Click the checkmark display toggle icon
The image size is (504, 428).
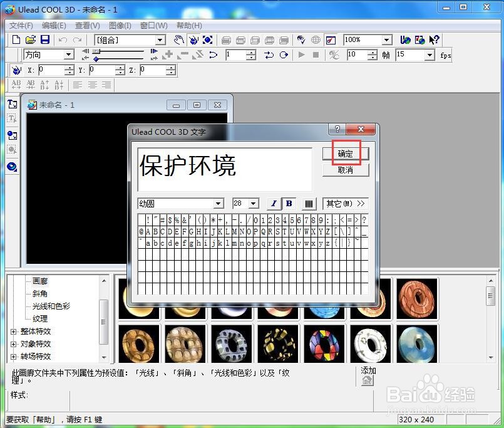pyautogui.click(x=331, y=40)
